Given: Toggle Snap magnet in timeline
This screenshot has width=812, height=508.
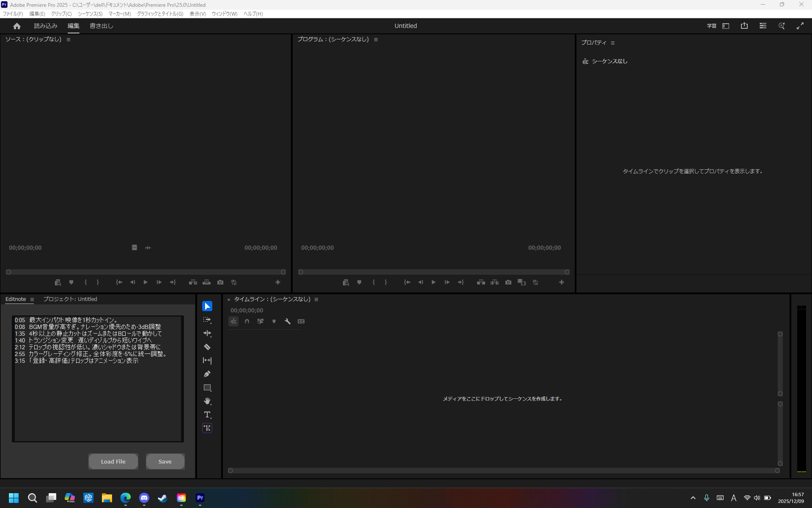Looking at the screenshot, I should coord(247,321).
